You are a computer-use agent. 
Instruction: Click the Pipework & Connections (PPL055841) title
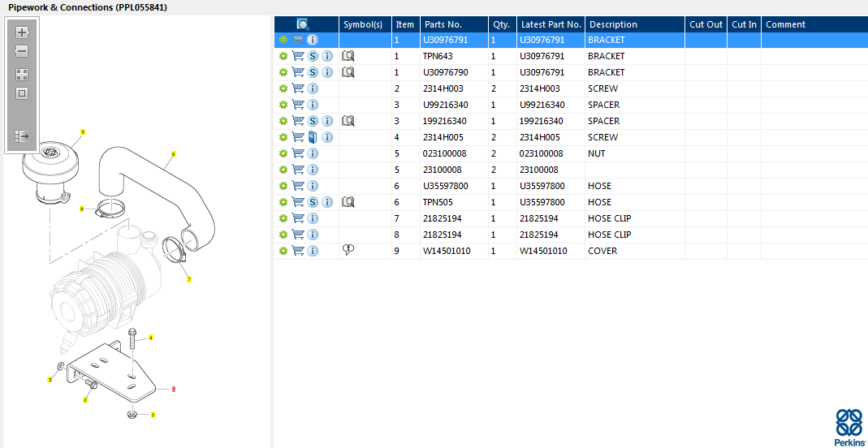[88, 8]
